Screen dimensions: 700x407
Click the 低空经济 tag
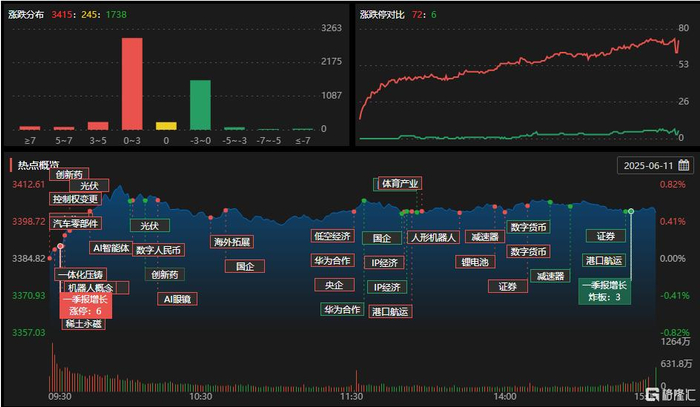point(333,236)
